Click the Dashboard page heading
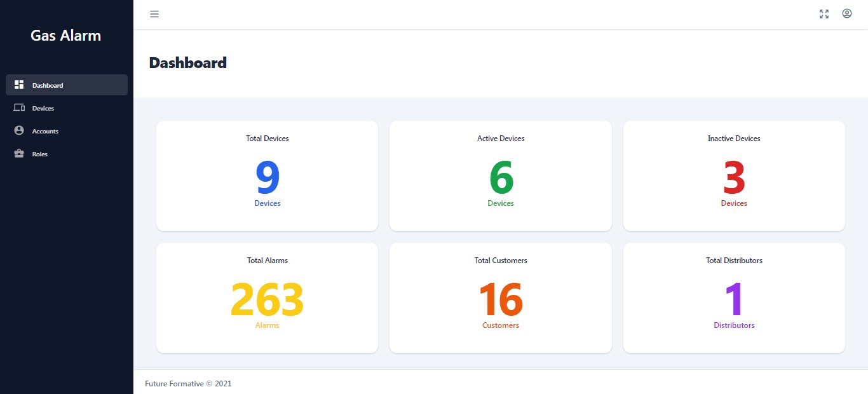 click(188, 63)
